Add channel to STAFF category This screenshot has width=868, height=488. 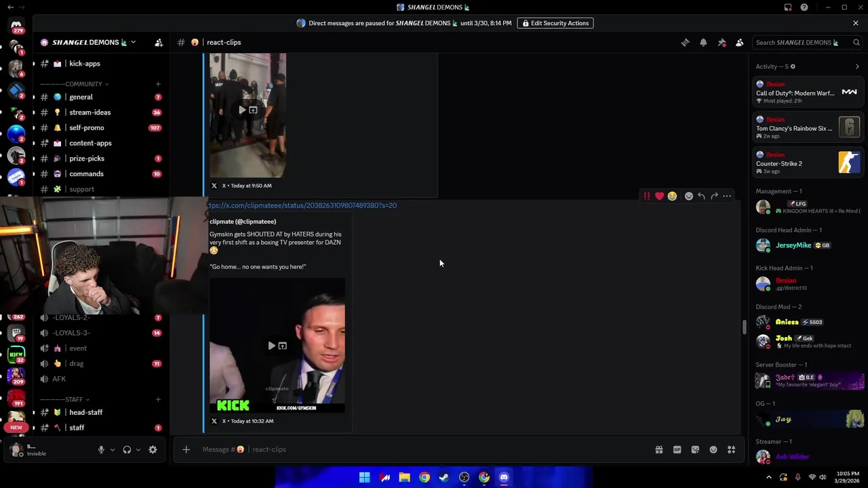pos(158,399)
